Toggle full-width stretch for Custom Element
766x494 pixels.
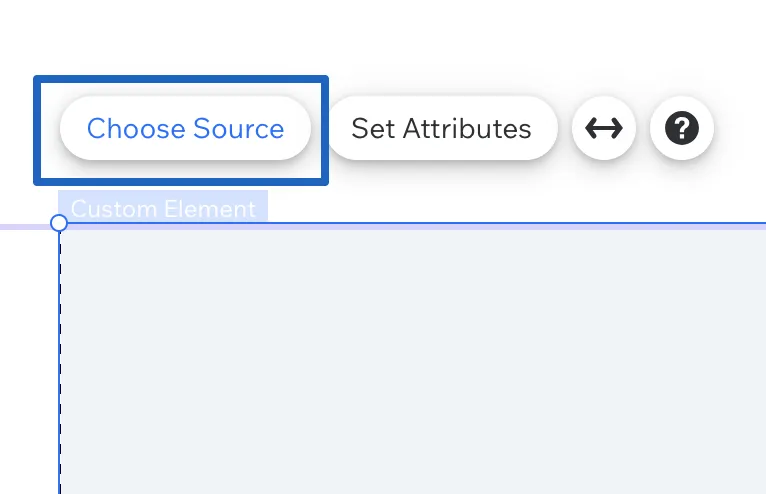[x=604, y=129]
